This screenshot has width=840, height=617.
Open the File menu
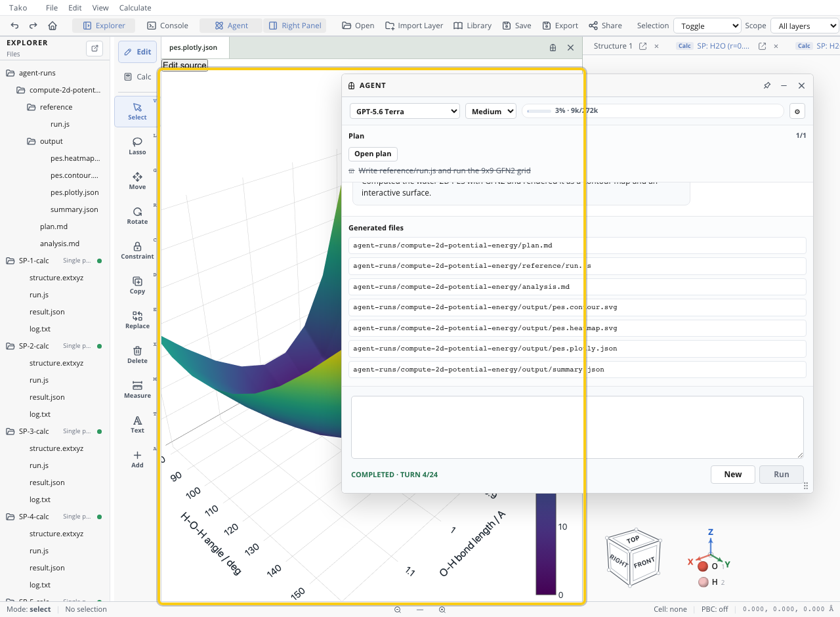(x=52, y=8)
